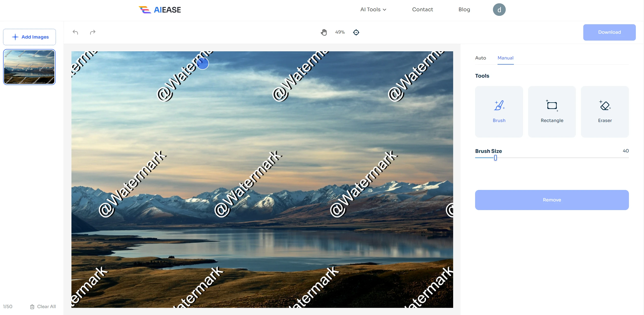Click the redo arrow icon
Viewport: 644px width, 315px height.
(93, 32)
